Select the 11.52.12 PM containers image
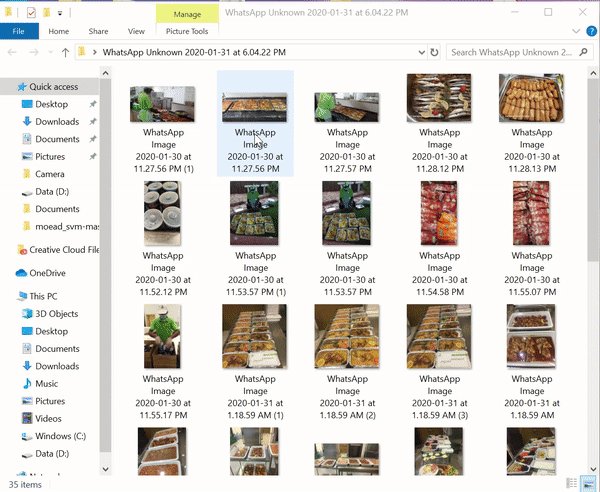Viewport: 600px width, 492px height. (163, 213)
